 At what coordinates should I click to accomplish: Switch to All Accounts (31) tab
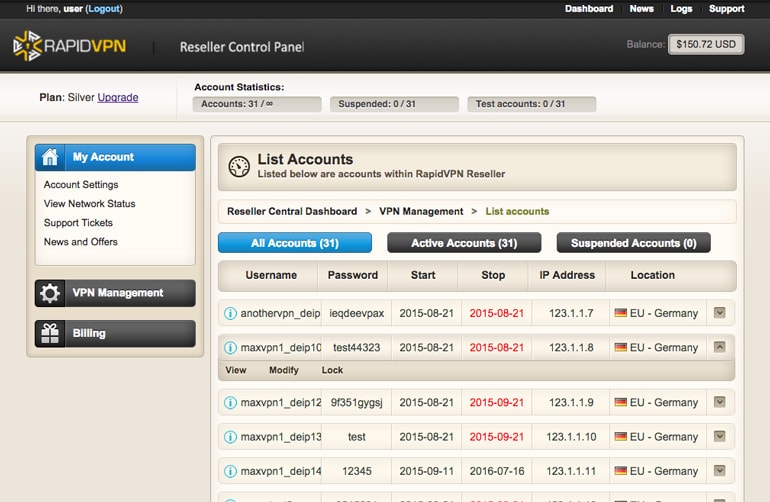click(295, 243)
